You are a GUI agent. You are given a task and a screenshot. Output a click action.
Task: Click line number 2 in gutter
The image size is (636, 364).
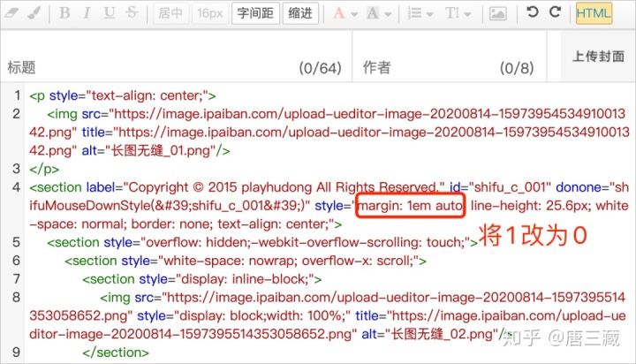tap(16, 114)
